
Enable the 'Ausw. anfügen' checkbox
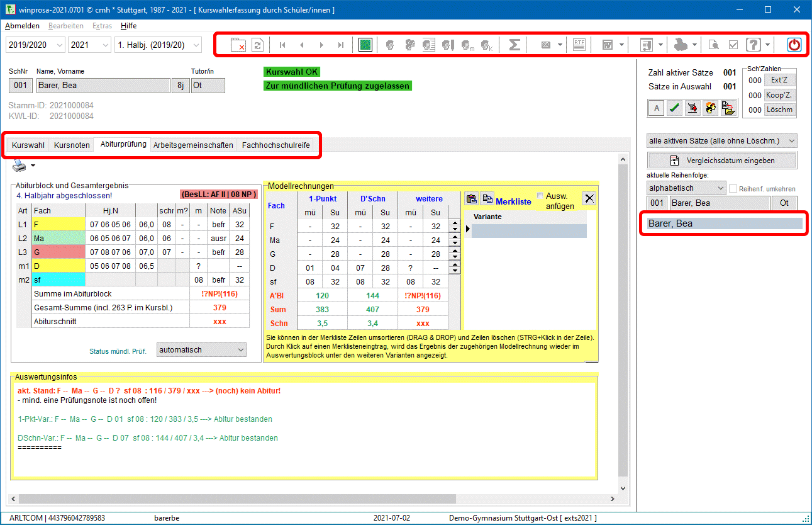click(540, 196)
